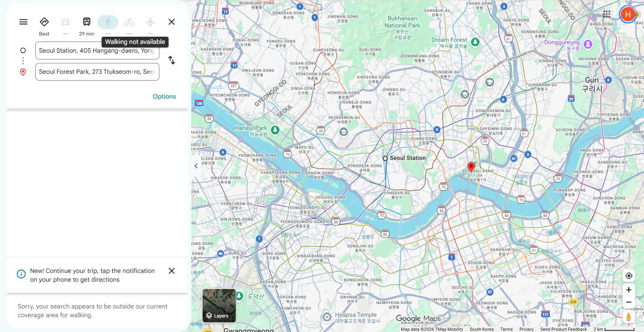Click the walking coverage area message
The image size is (644, 332).
point(92,311)
